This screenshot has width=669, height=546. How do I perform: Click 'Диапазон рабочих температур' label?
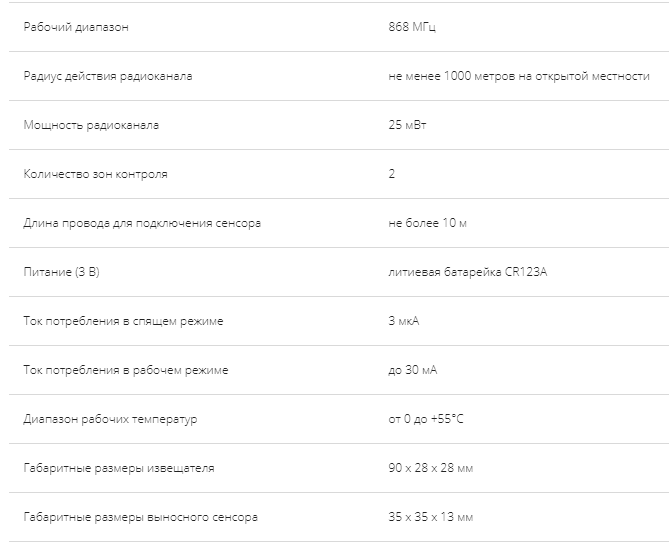pyautogui.click(x=110, y=419)
